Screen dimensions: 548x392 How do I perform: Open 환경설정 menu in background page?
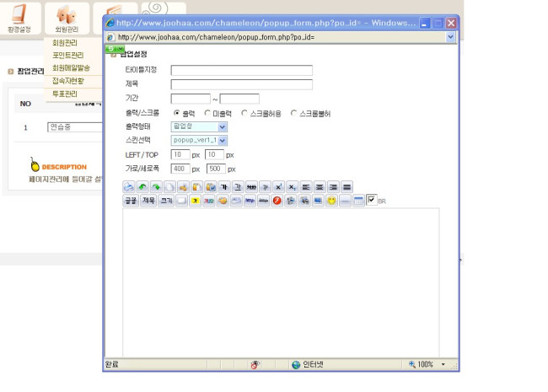point(19,19)
